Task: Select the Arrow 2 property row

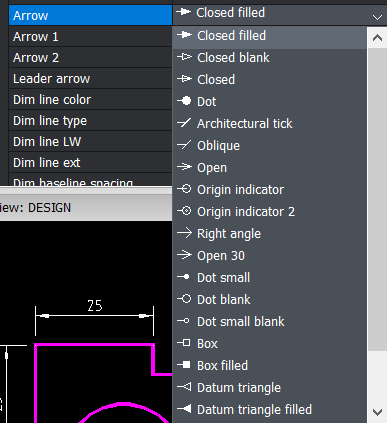Action: point(90,57)
